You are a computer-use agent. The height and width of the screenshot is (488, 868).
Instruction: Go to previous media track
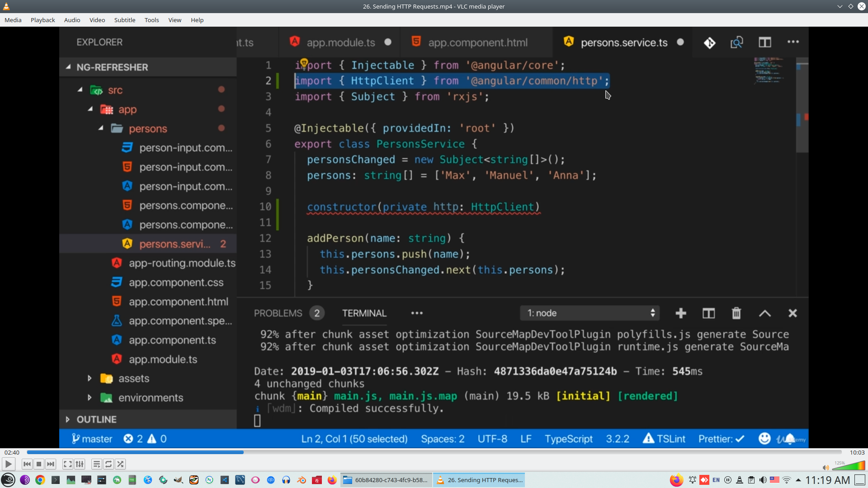click(x=27, y=464)
